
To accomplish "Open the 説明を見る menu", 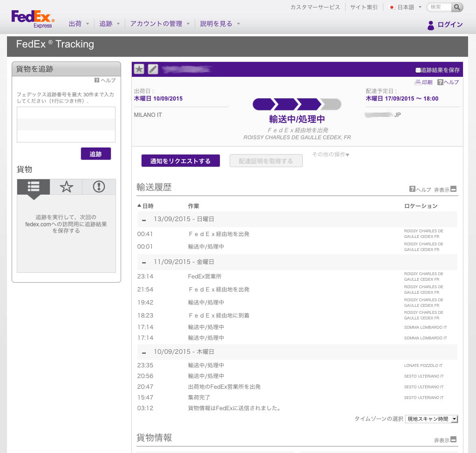I will 220,24.
